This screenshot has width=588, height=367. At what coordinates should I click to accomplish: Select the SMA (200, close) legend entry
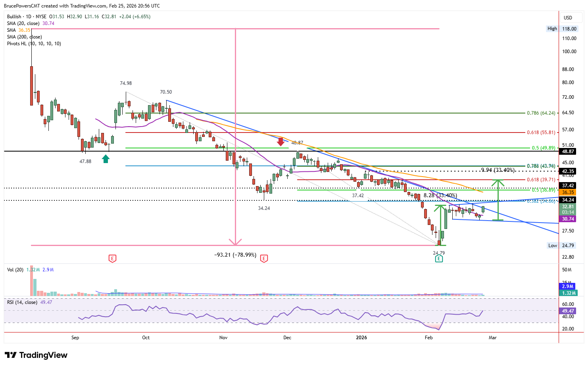pos(24,37)
